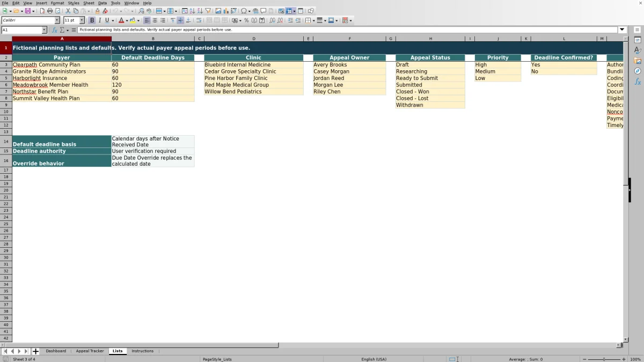The height and width of the screenshot is (362, 644).
Task: Click the Clone Formatting paintbrush icon
Action: coord(97,11)
